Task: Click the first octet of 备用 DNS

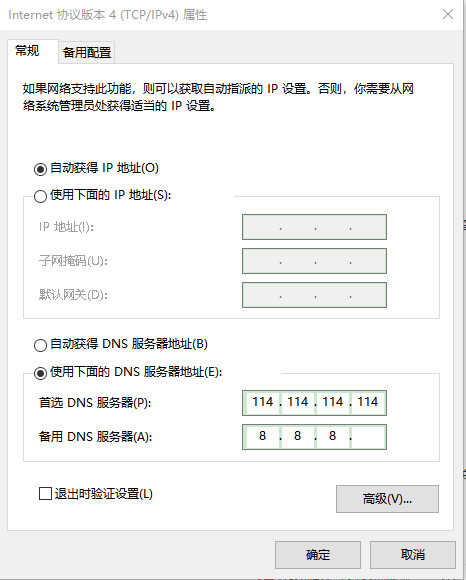Action: (262, 437)
